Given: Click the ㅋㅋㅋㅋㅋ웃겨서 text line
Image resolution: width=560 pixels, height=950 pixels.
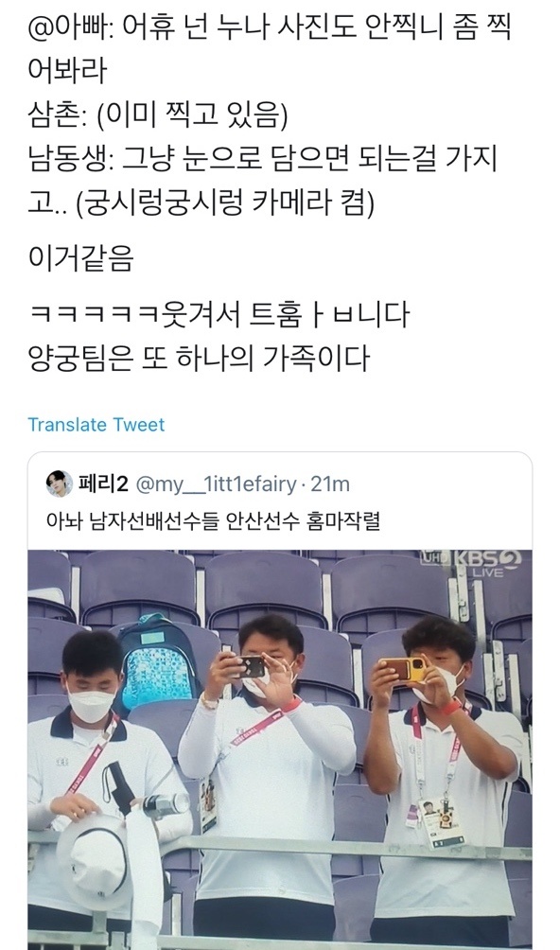Looking at the screenshot, I should coord(219,314).
